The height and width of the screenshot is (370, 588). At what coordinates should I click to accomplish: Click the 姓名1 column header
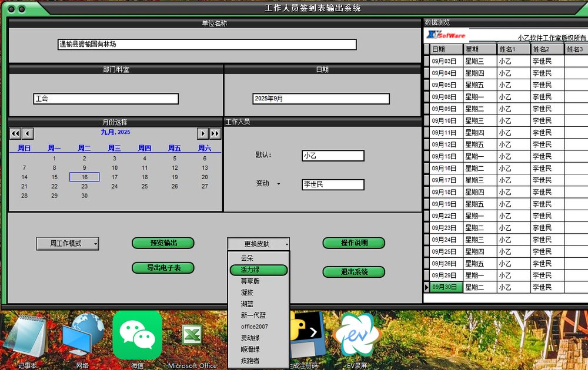[514, 49]
